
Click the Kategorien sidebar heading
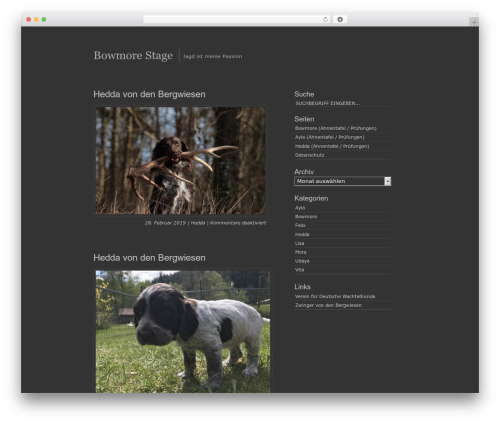(x=311, y=198)
